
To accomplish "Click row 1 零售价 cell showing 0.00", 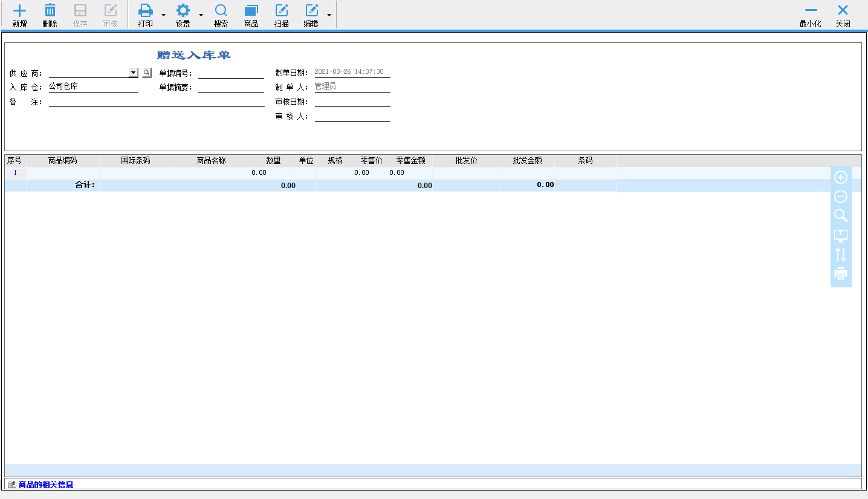I will coord(371,173).
